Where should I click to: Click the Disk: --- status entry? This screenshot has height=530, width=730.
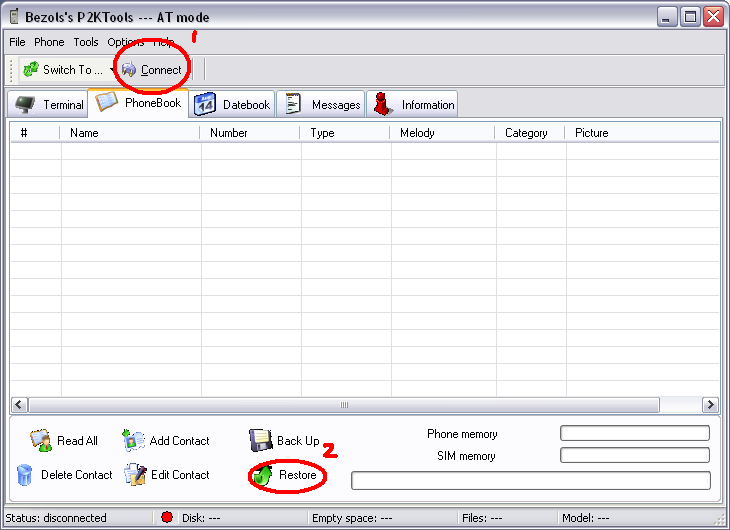click(x=201, y=518)
